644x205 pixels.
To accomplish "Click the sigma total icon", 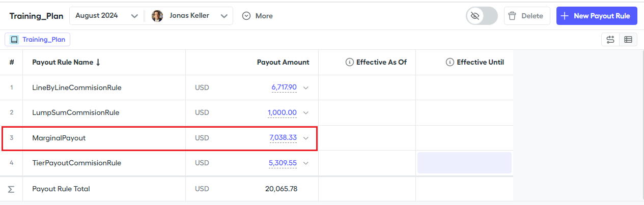I will (x=11, y=189).
